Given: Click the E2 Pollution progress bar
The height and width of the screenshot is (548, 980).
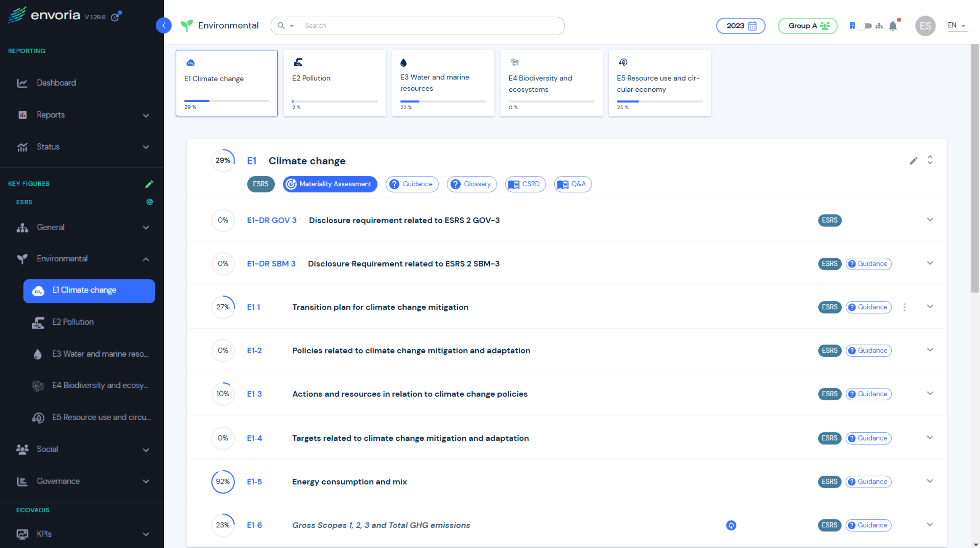Looking at the screenshot, I should click(334, 101).
